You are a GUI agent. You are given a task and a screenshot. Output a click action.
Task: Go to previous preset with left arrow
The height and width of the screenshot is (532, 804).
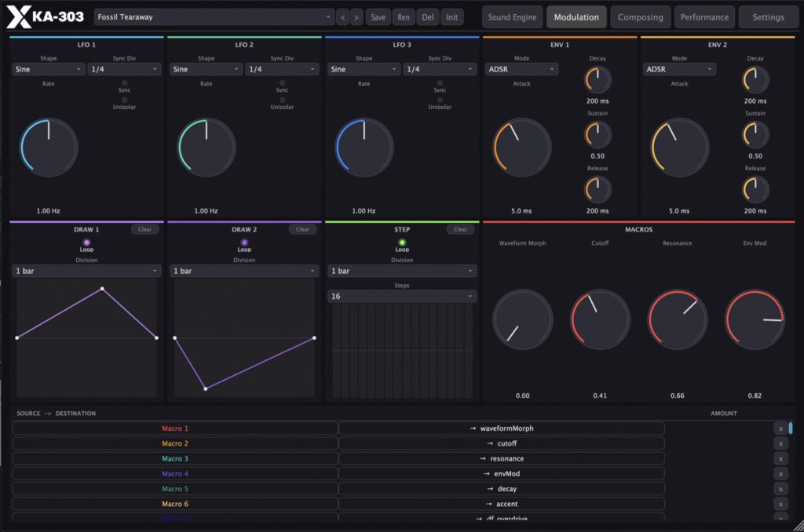pos(343,17)
